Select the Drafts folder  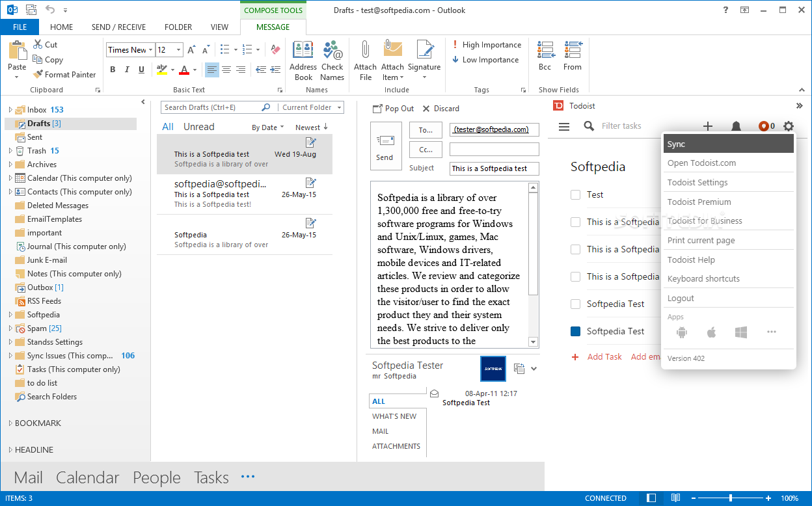click(x=72, y=124)
